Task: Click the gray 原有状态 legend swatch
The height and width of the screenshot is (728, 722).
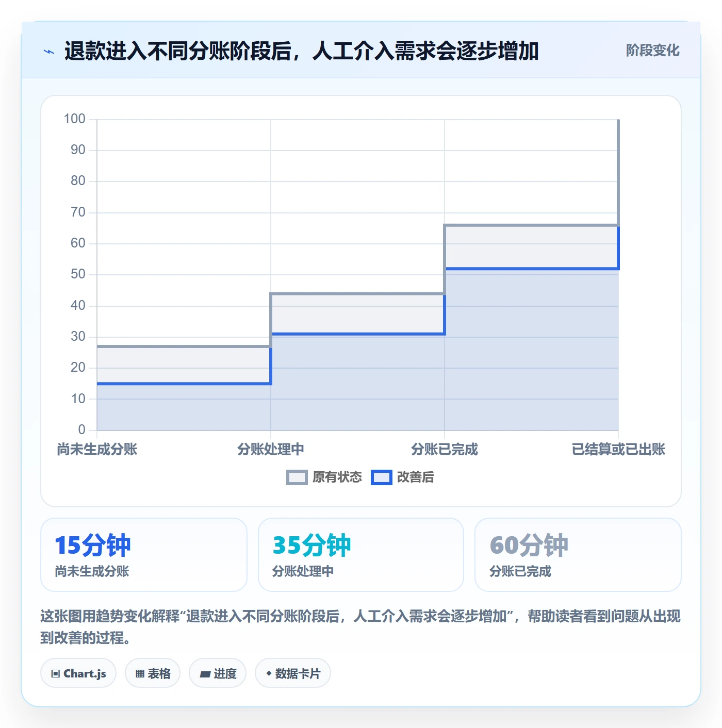Action: click(x=297, y=477)
